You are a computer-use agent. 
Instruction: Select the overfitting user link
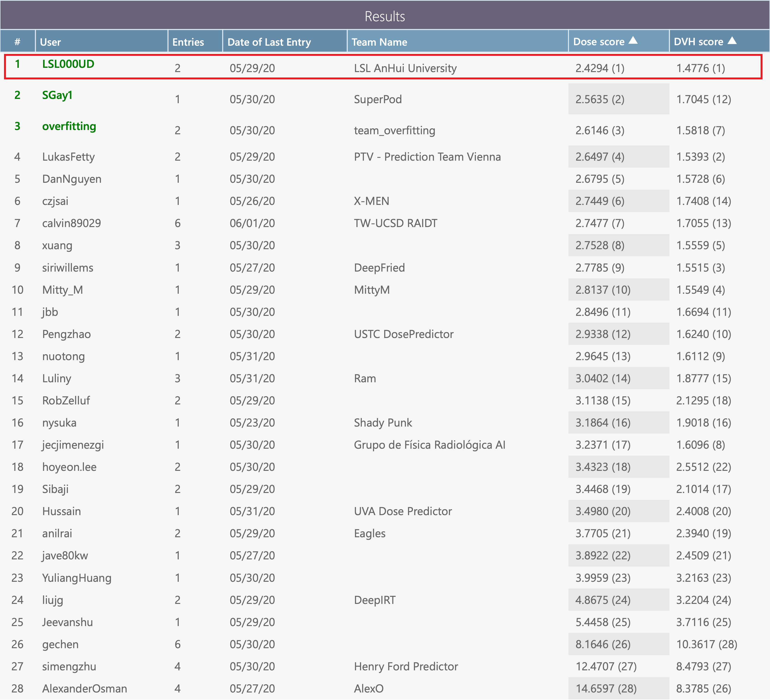(69, 126)
